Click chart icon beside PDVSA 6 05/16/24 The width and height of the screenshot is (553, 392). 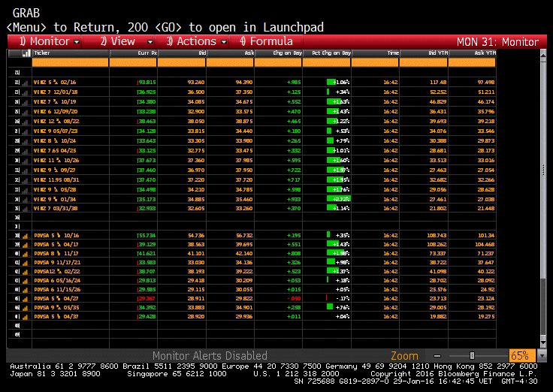click(x=25, y=281)
